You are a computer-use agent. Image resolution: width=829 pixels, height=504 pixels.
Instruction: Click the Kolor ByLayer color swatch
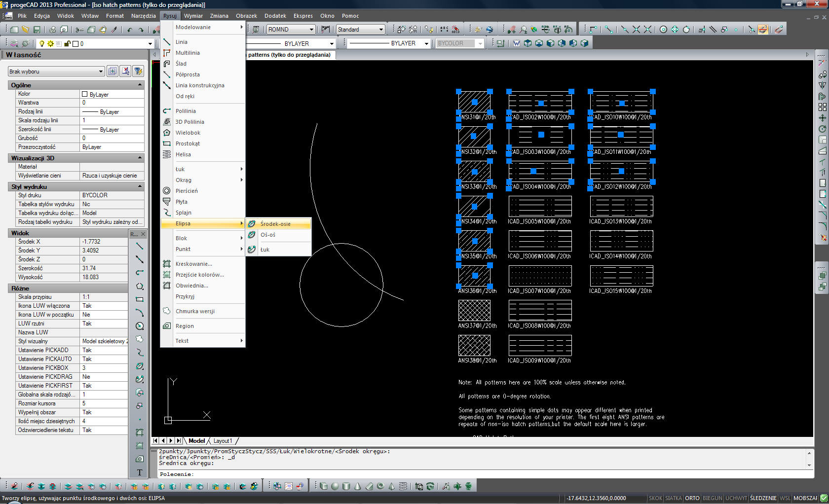[84, 94]
